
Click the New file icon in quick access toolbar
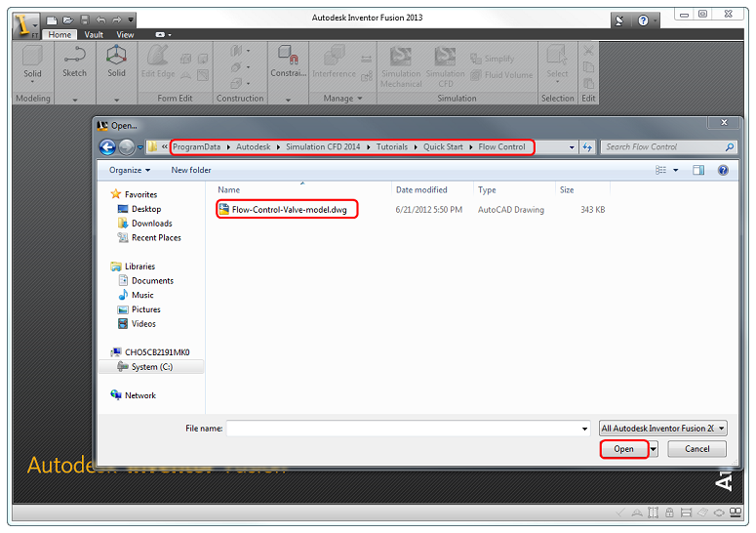click(x=52, y=20)
